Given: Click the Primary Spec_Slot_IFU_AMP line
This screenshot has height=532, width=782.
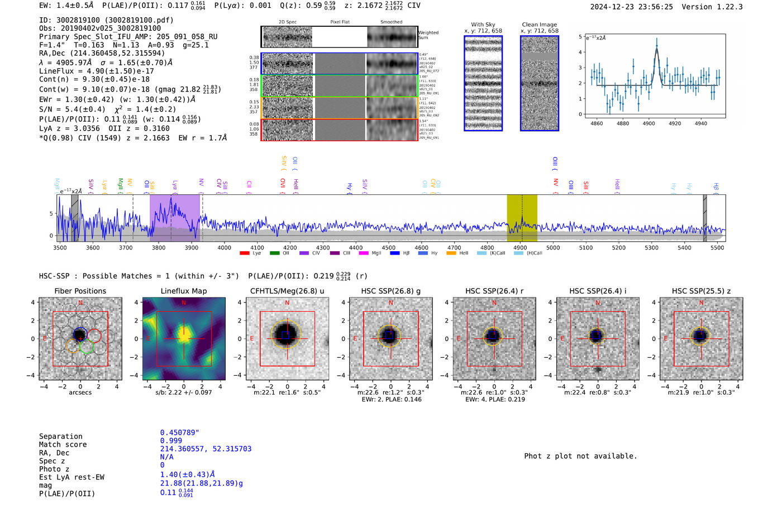Looking at the screenshot, I should 128,37.
